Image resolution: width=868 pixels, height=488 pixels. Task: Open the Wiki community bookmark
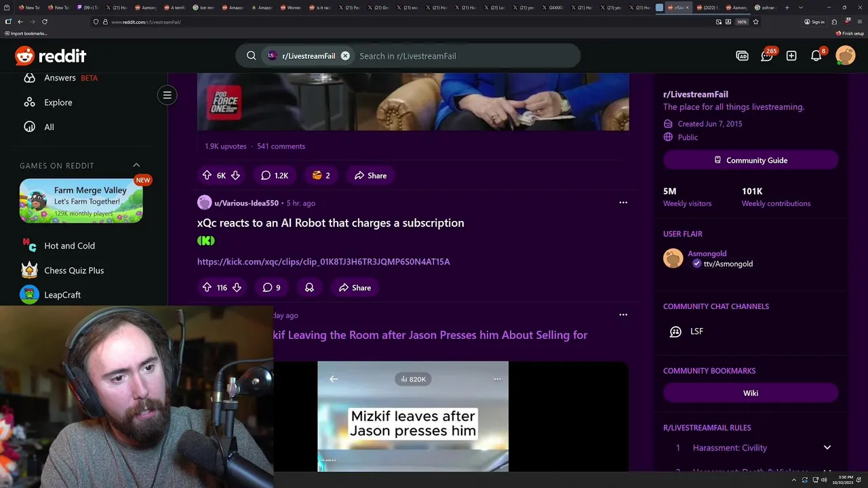(751, 393)
